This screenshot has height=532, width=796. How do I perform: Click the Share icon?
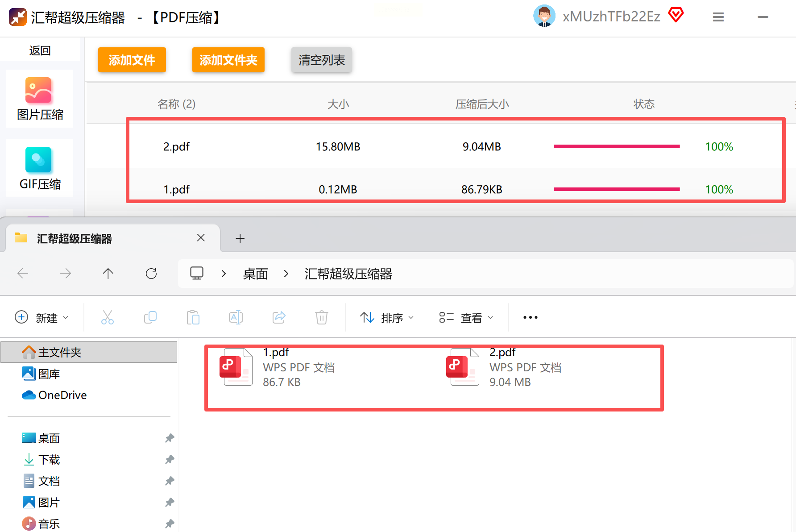[x=279, y=317]
